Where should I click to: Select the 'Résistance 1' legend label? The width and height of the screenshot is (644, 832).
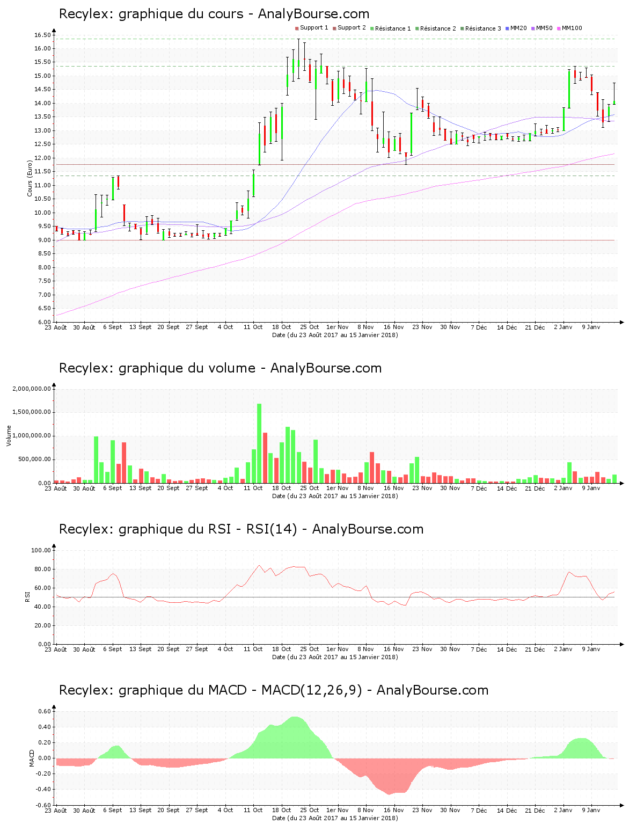pyautogui.click(x=393, y=28)
